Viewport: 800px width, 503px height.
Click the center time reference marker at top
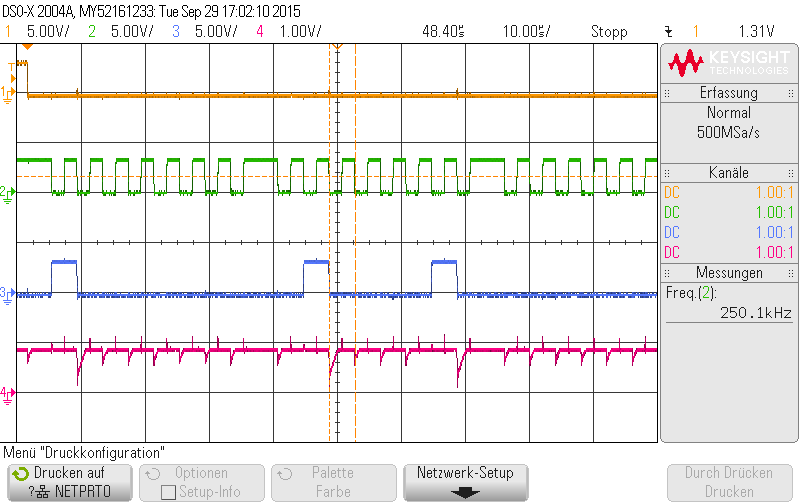coord(337,47)
